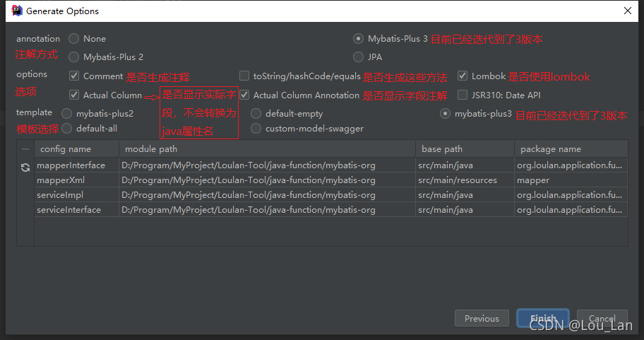Close the Generate Options dialog
The height and width of the screenshot is (340, 644).
tap(627, 11)
